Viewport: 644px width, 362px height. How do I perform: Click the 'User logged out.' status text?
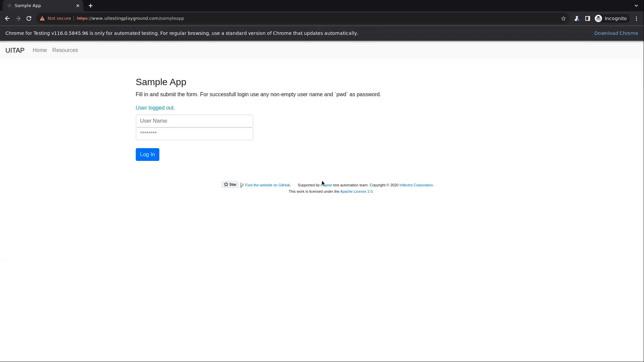[155, 108]
